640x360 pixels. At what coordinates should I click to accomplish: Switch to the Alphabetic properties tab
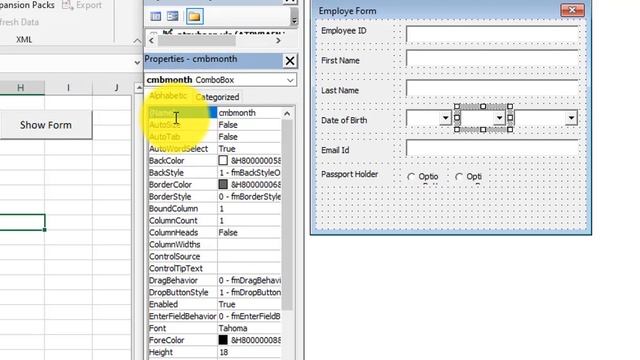click(x=168, y=96)
